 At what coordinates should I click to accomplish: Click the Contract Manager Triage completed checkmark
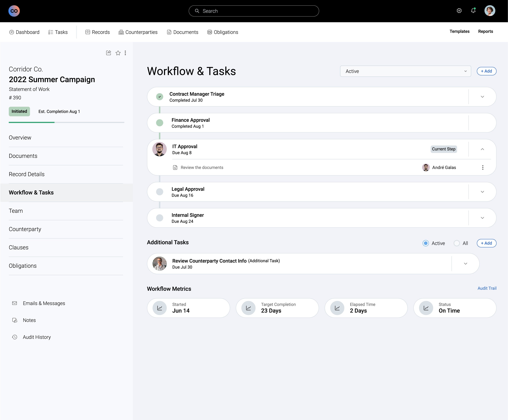159,97
